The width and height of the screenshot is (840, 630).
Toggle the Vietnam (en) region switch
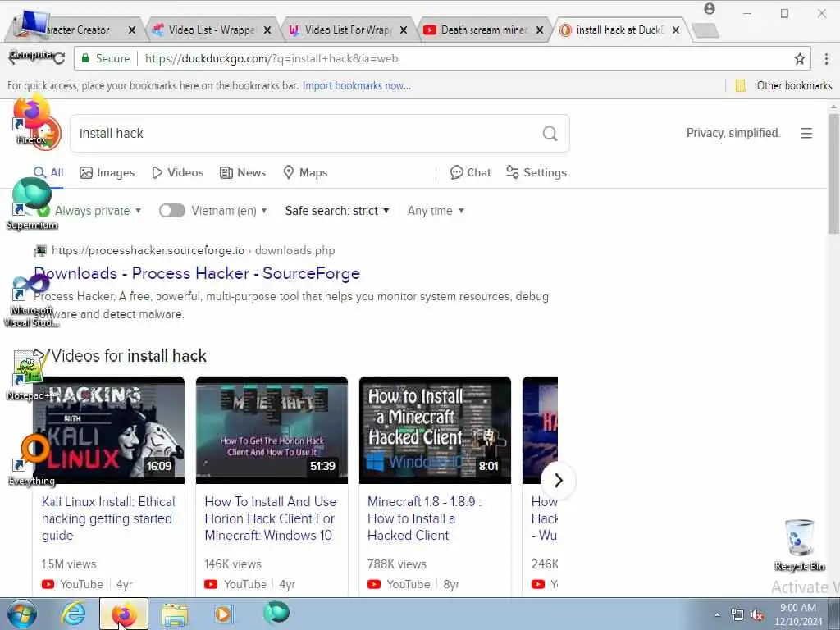[x=172, y=211]
